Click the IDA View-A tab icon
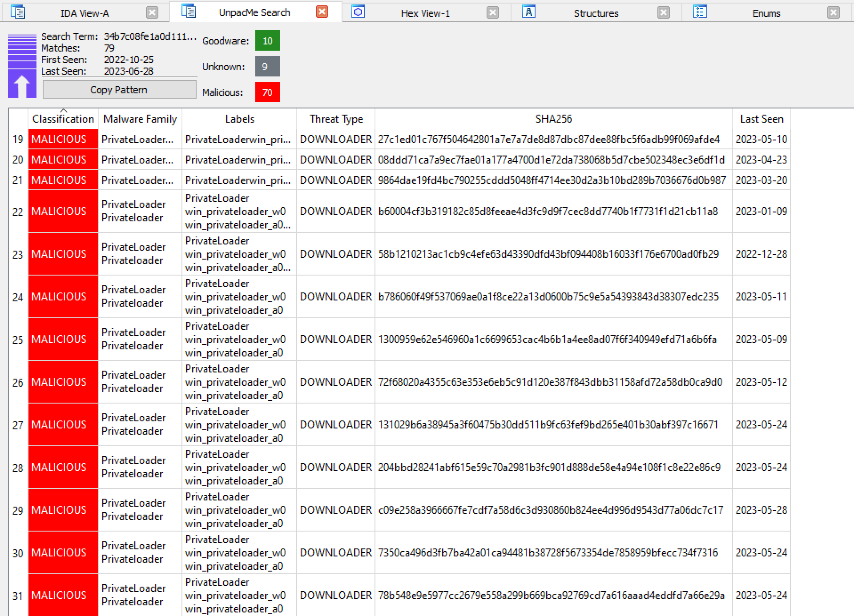Viewport: 854px width, 616px height. click(17, 12)
